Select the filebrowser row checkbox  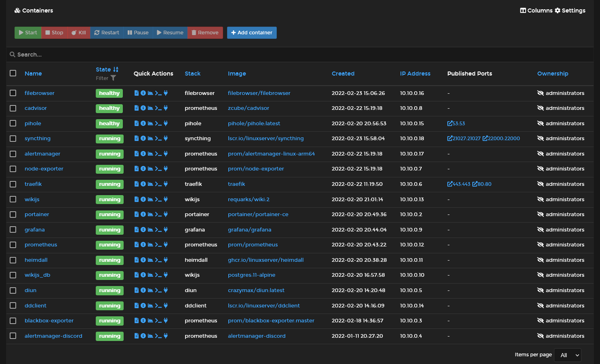[x=13, y=93]
